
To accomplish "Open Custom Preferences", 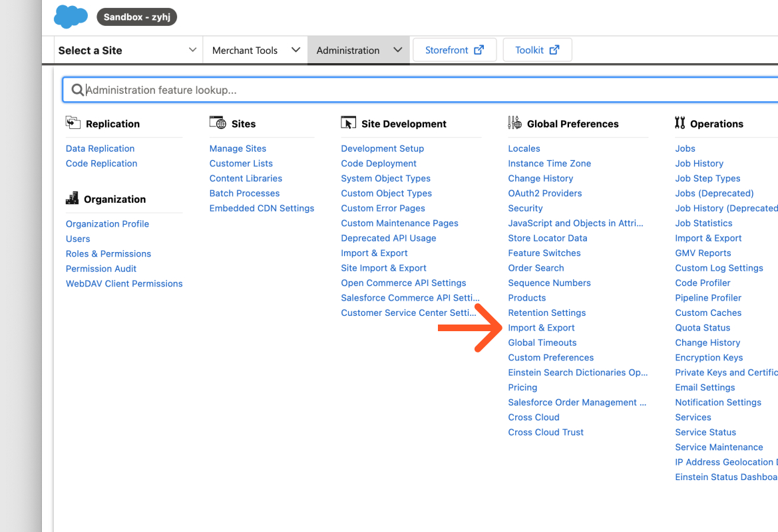I will [551, 357].
